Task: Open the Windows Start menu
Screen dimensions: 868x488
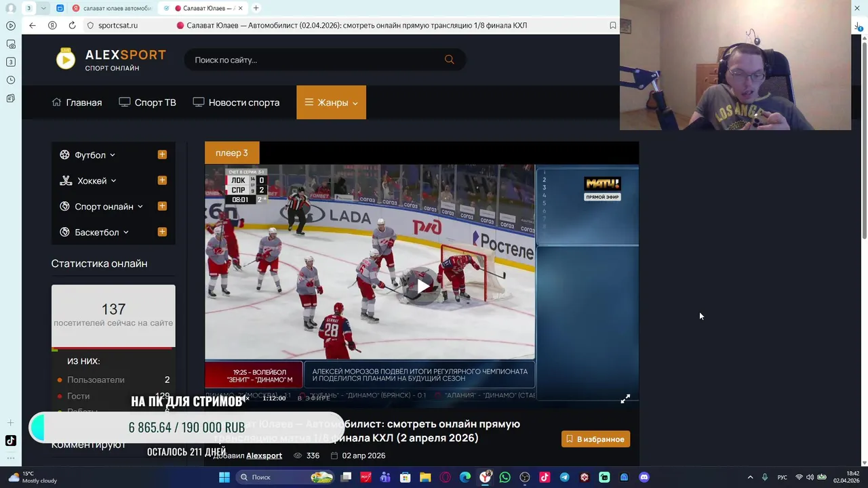Action: [x=224, y=477]
